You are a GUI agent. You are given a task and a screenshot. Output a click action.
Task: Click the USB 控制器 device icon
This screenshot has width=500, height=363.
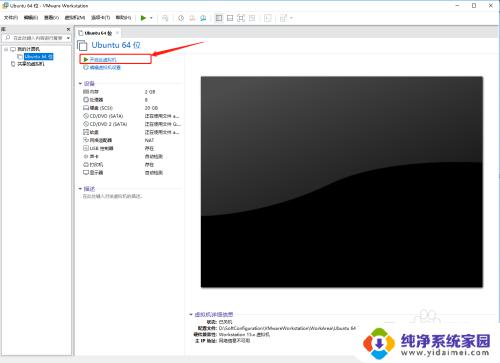pyautogui.click(x=86, y=148)
